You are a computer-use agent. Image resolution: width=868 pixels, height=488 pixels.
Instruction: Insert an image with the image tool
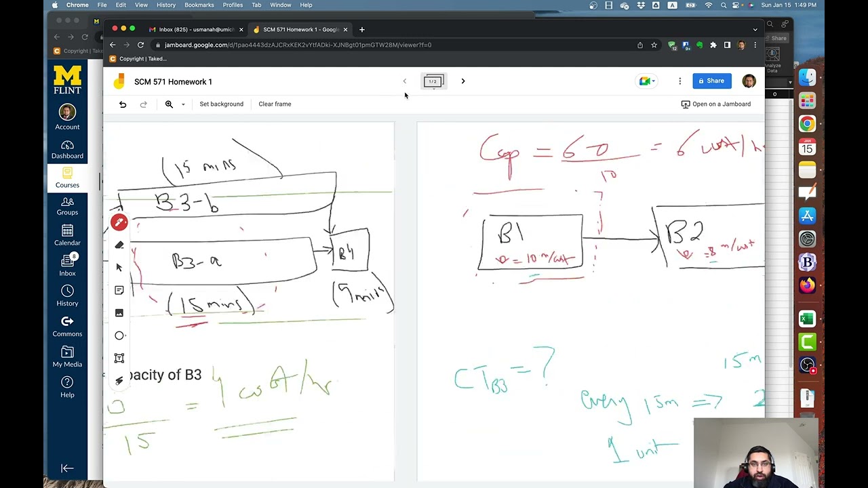(119, 312)
